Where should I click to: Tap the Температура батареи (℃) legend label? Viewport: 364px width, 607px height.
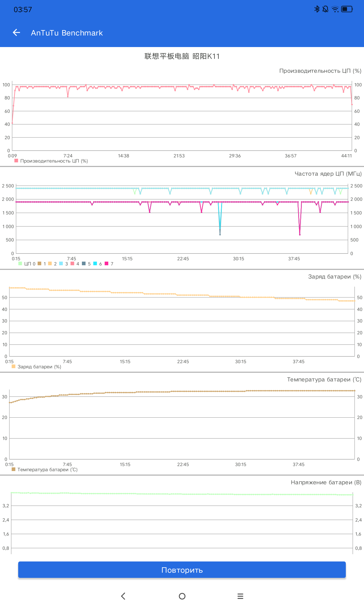[48, 470]
